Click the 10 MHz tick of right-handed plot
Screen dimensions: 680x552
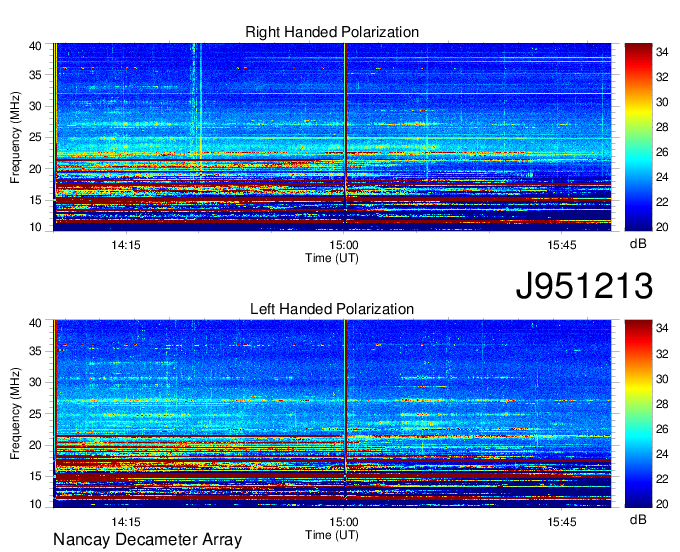point(36,227)
